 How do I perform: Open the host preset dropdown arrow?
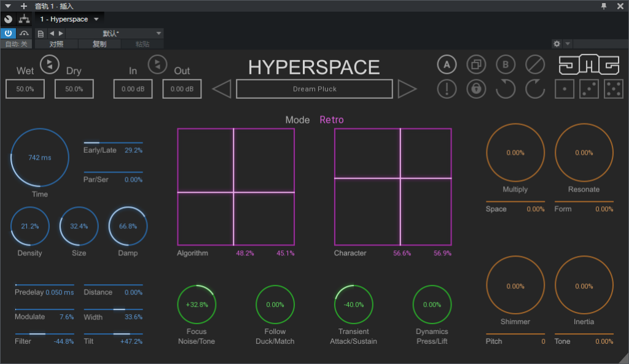point(159,33)
